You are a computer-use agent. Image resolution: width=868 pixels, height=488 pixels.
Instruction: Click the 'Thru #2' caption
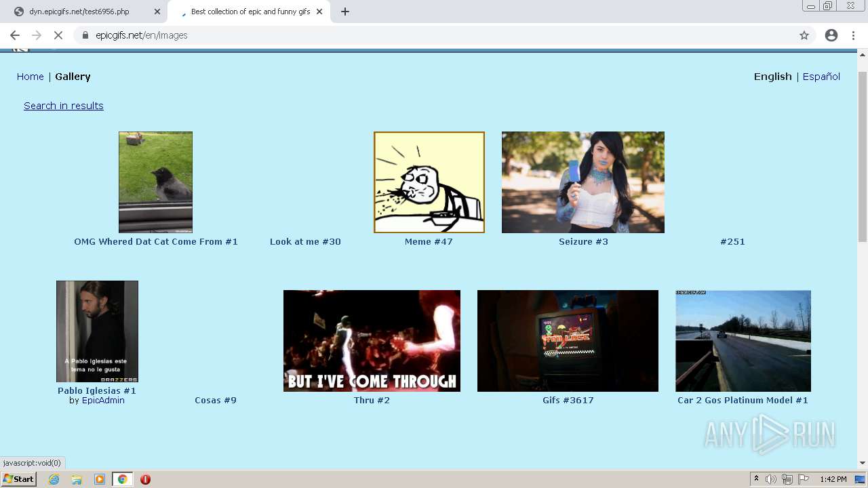pos(372,401)
